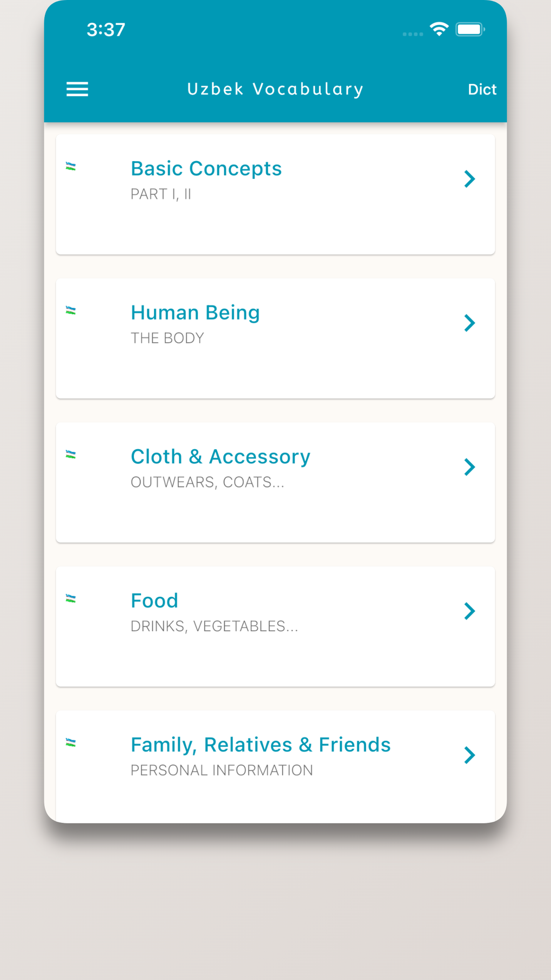This screenshot has width=551, height=980.
Task: Select the Basic Concepts title
Action: [206, 169]
